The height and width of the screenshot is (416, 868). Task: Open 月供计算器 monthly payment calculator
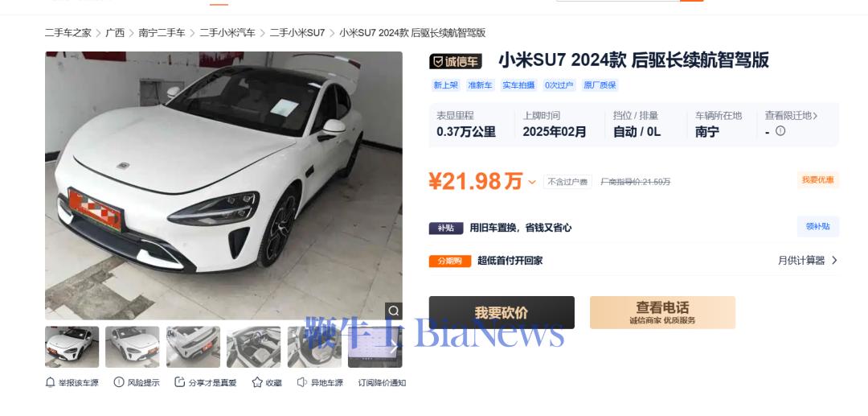[808, 261]
